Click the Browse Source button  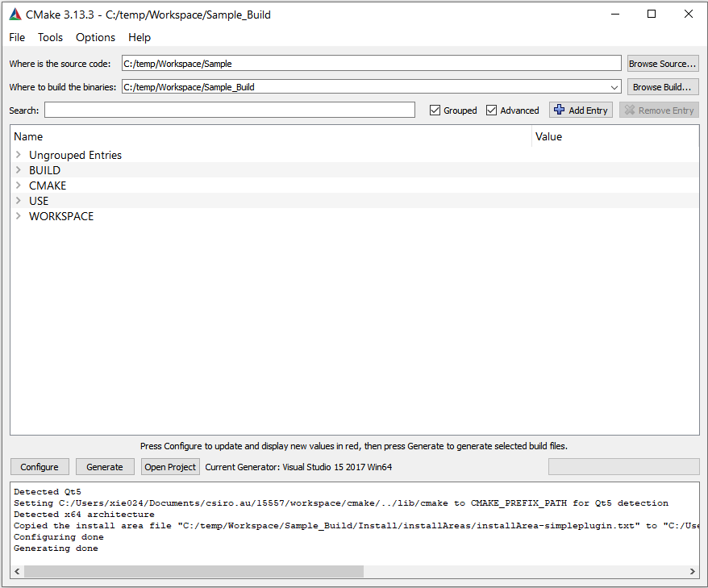(663, 64)
